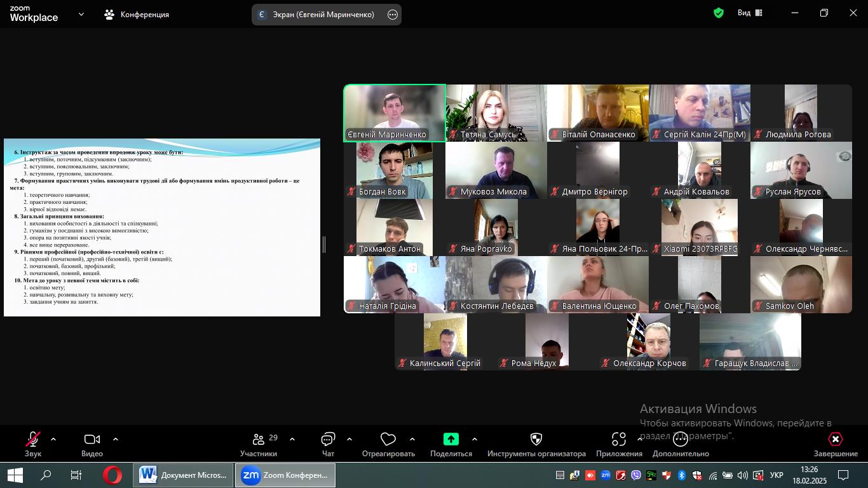Click the React heart icon
The image size is (868, 488).
(388, 439)
